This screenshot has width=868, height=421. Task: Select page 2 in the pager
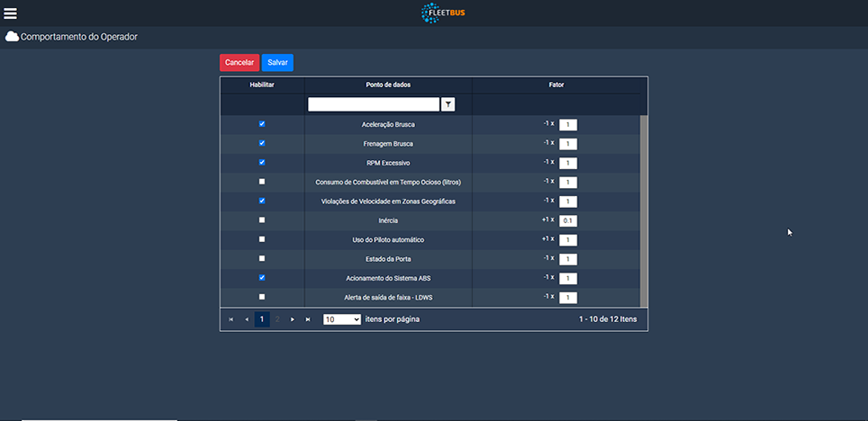pyautogui.click(x=277, y=319)
